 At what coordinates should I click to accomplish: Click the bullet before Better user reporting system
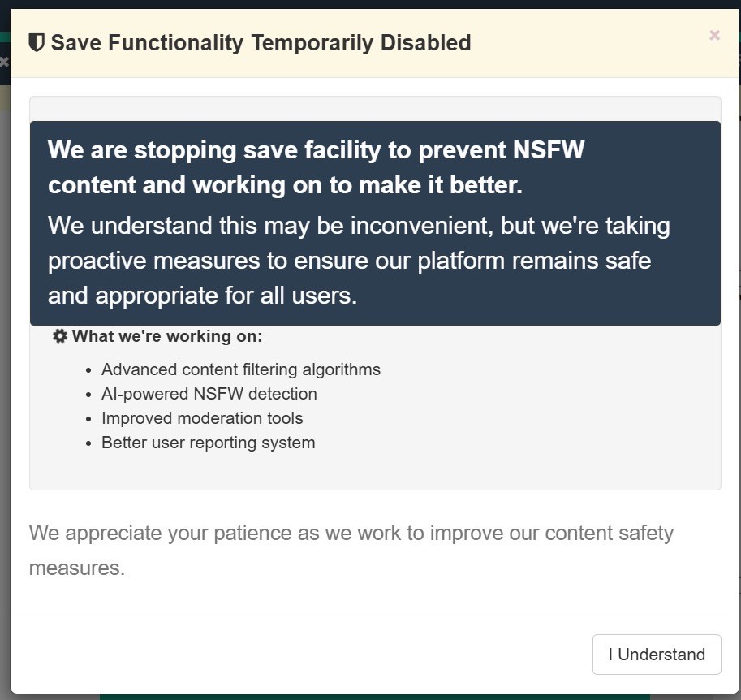pyautogui.click(x=88, y=443)
